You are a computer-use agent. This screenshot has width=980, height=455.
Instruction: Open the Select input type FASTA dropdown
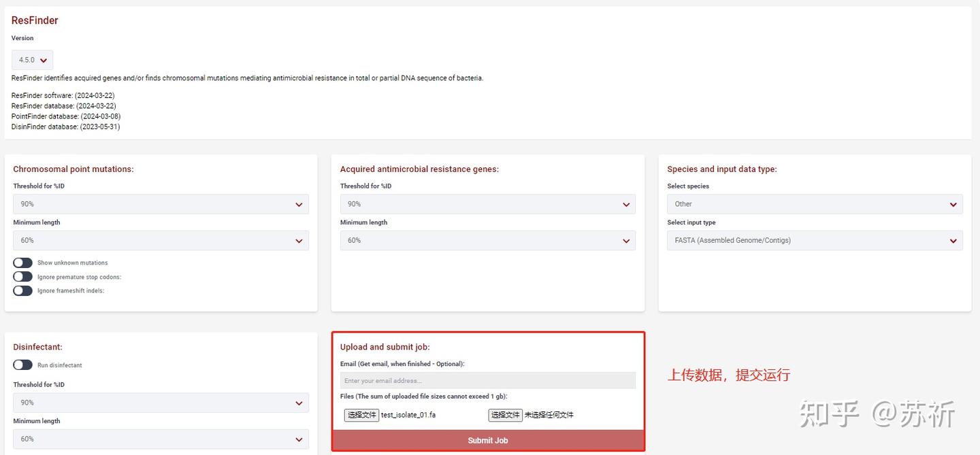coord(815,240)
